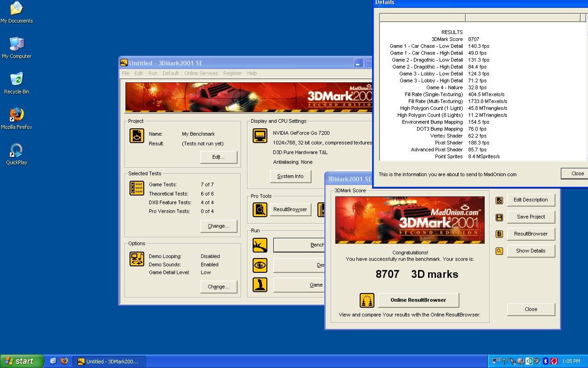The width and height of the screenshot is (588, 368).
Task: Open the My Documents desktop icon
Action: 17,12
